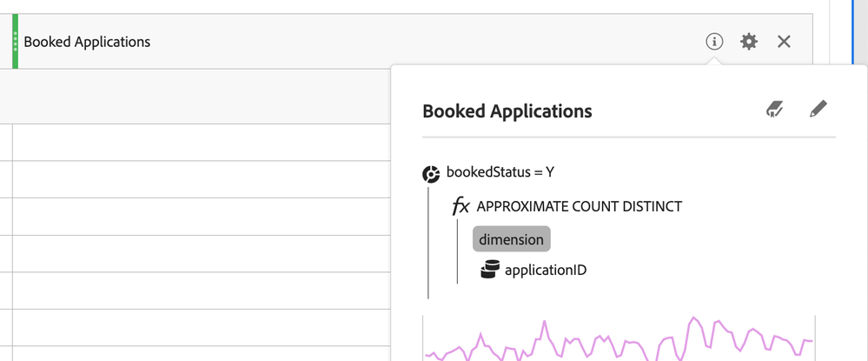Remove the Booked Applications column with X

click(784, 41)
